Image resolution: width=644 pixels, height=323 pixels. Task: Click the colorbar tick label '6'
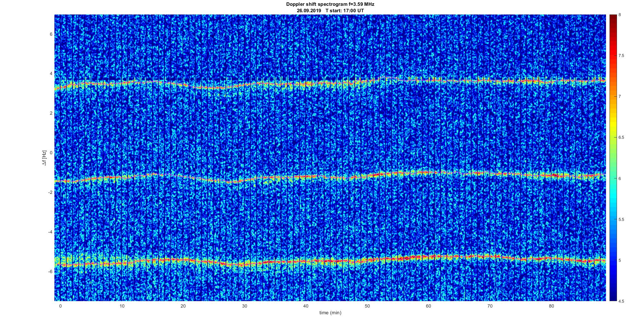(620, 178)
